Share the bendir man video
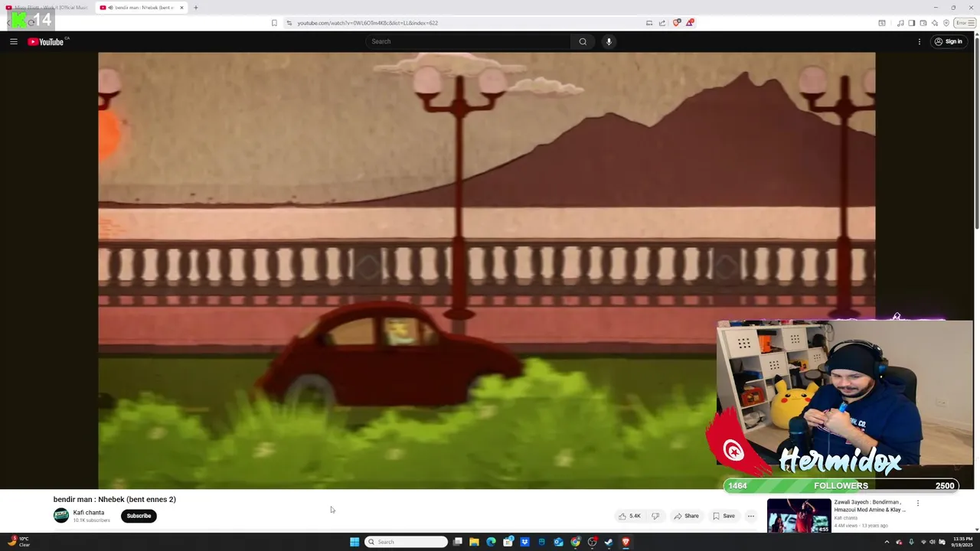This screenshot has width=980, height=551. (x=686, y=516)
